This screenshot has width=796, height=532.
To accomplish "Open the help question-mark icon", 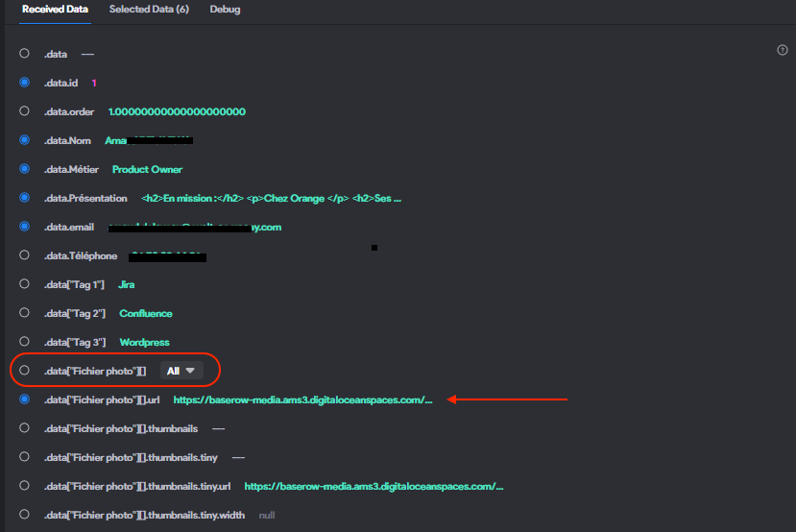I will click(x=783, y=50).
